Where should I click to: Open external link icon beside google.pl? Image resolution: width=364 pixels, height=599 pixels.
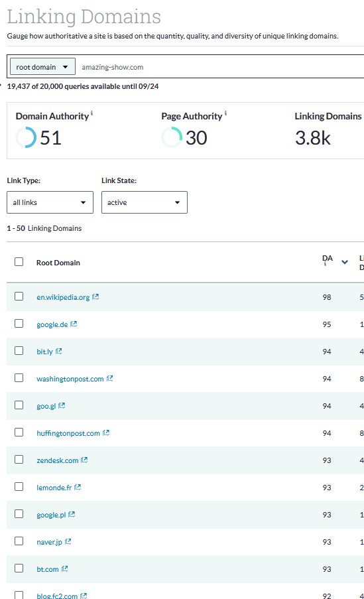tap(72, 515)
